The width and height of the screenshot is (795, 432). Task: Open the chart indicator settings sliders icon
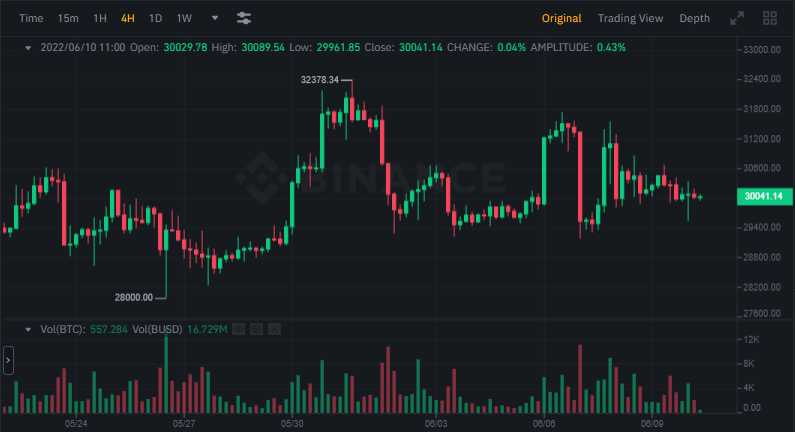click(244, 18)
